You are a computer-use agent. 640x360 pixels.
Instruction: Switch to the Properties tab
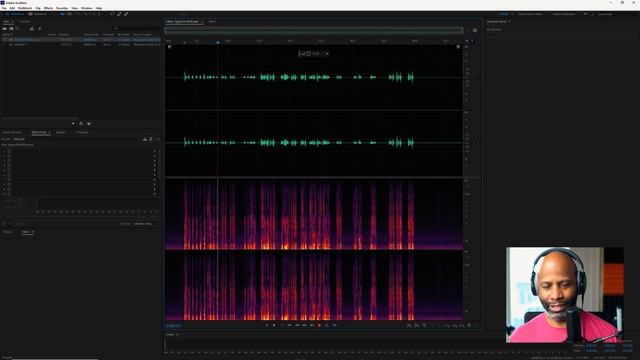click(x=82, y=132)
